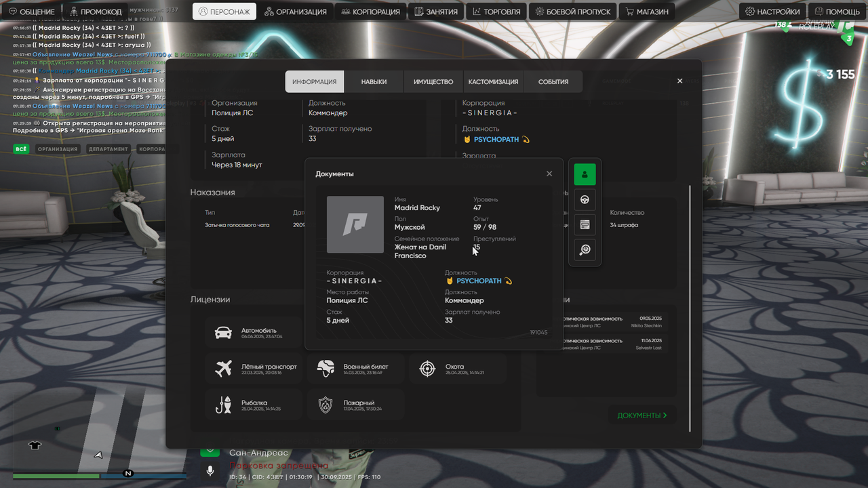Click the 3 155 money counter
Viewport: 868px width, 488px height.
pyautogui.click(x=840, y=75)
